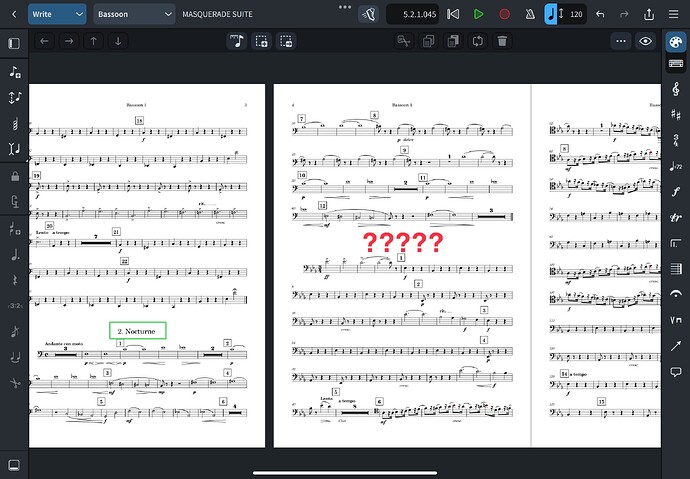Toggle pitch before duration input
690x479 pixels.
15,98
